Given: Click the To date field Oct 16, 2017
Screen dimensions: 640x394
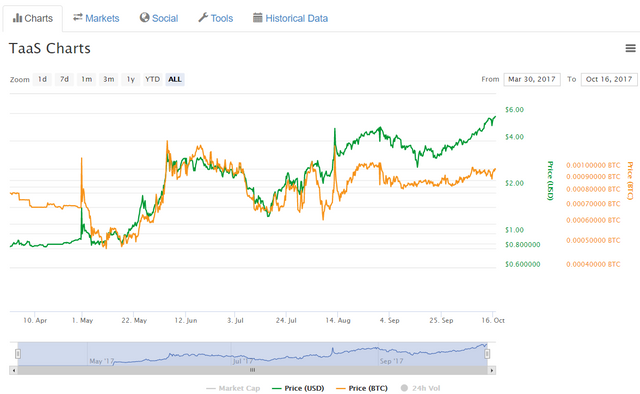Looking at the screenshot, I should click(609, 79).
